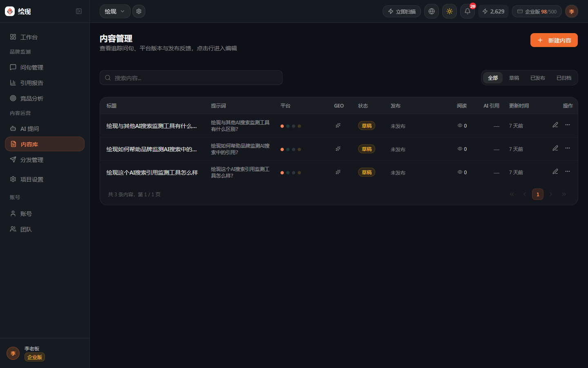This screenshot has width=588, height=368.
Task: Open the language globe icon
Action: pyautogui.click(x=432, y=11)
